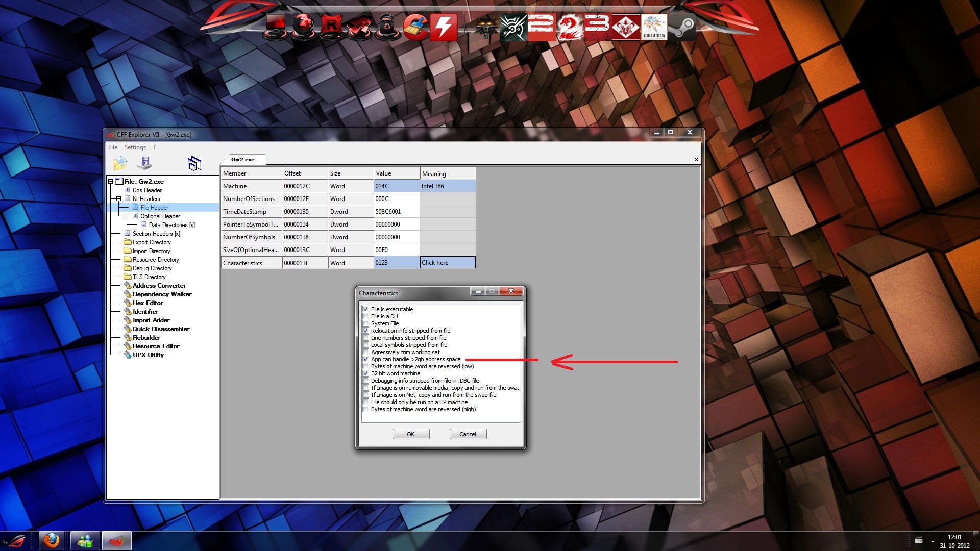Uncheck 'App can handle >2gb address space'
The image size is (980, 551).
(366, 359)
